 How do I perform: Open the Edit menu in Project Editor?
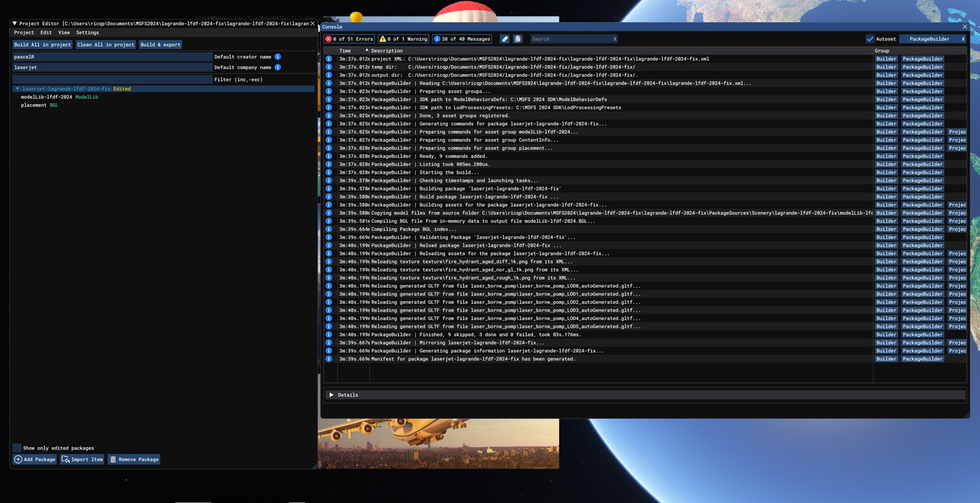(x=46, y=33)
